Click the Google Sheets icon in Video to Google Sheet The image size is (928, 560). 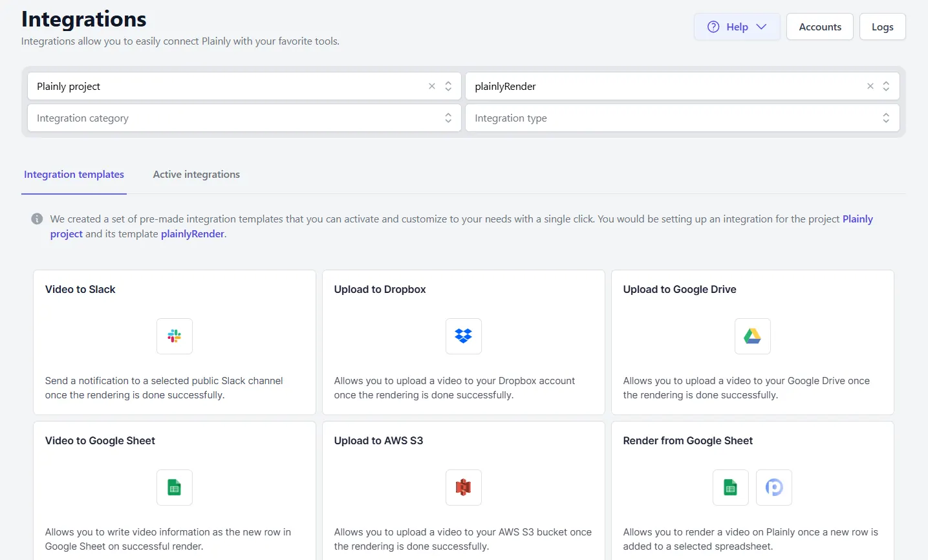(175, 488)
